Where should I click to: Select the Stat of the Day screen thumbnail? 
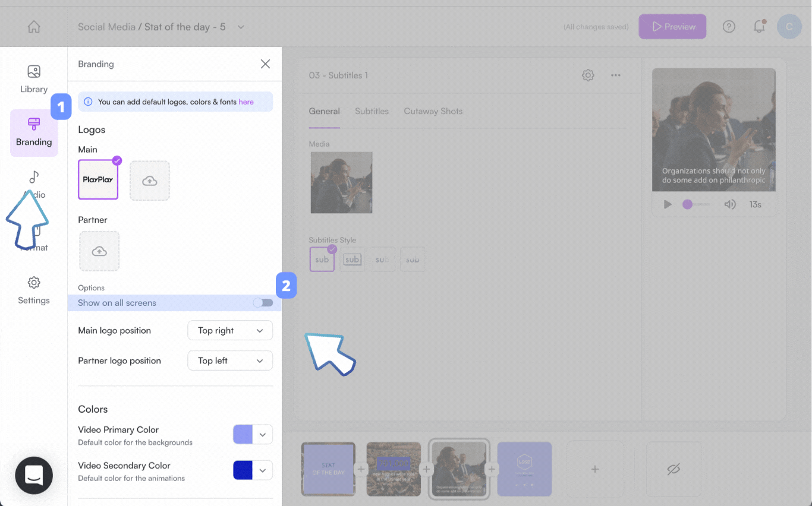[x=329, y=469]
